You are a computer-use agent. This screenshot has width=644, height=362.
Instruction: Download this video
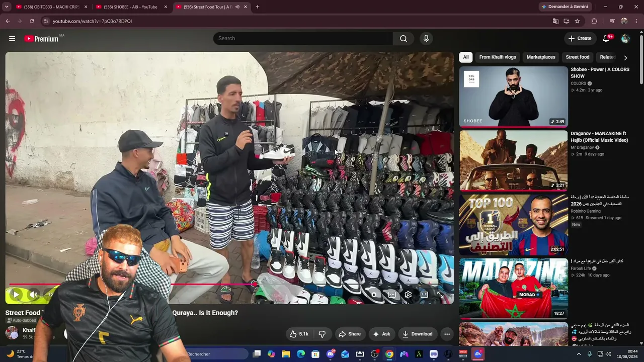point(418,334)
